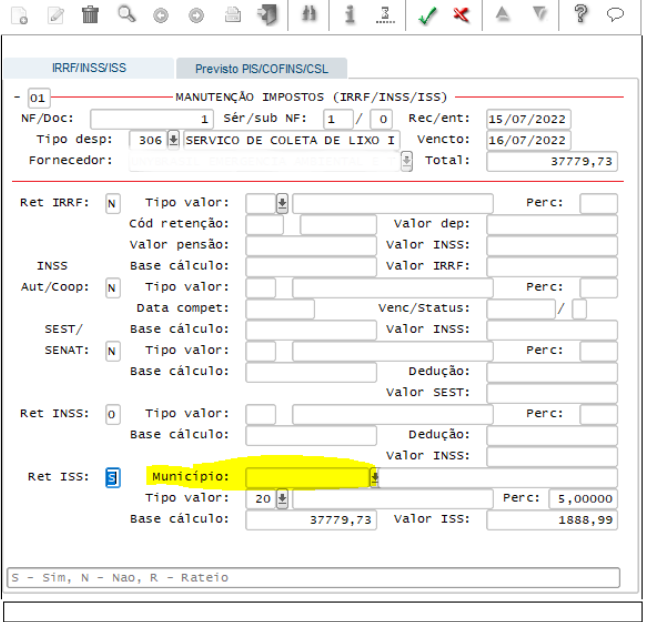This screenshot has width=645, height=622.
Task: Click the hourglass icon in toolbar
Action: [385, 15]
